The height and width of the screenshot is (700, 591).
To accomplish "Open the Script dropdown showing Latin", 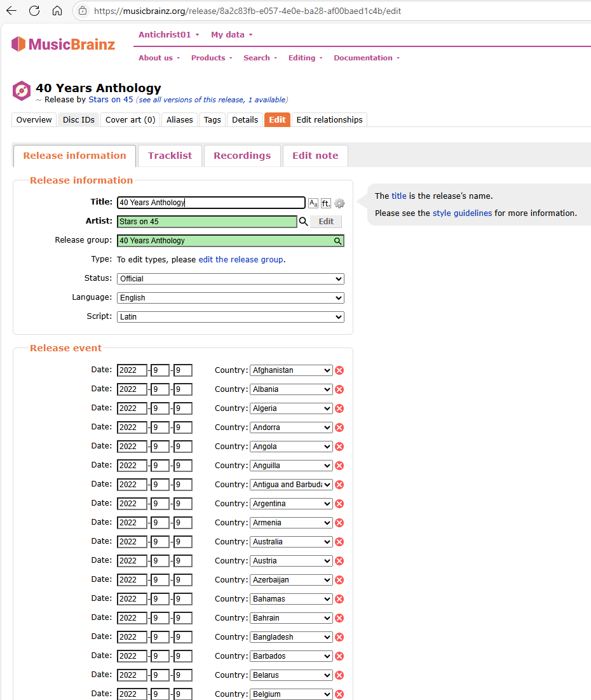I will click(231, 317).
